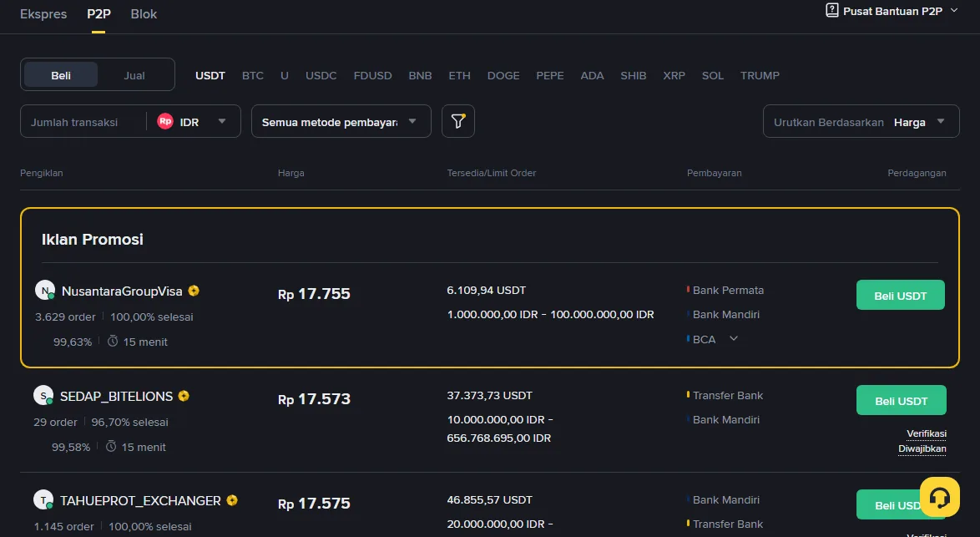Click 3.629 order statistic

pyautogui.click(x=65, y=317)
